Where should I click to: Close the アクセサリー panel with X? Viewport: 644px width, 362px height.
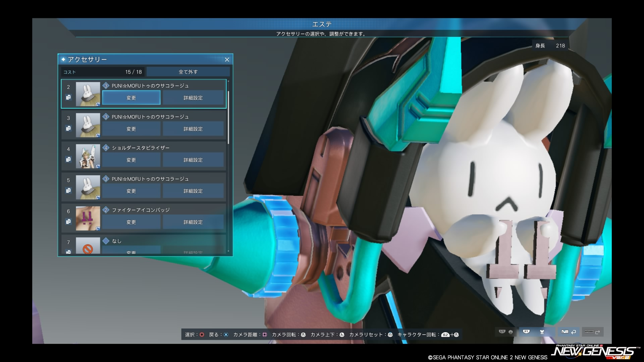click(x=227, y=60)
